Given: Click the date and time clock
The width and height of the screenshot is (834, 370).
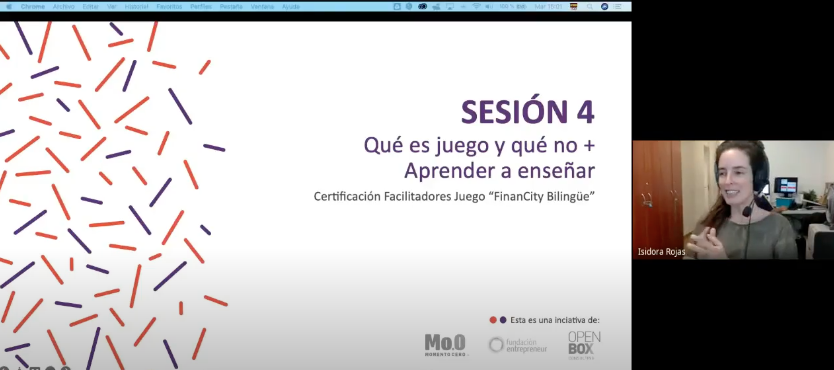Looking at the screenshot, I should point(548,6).
